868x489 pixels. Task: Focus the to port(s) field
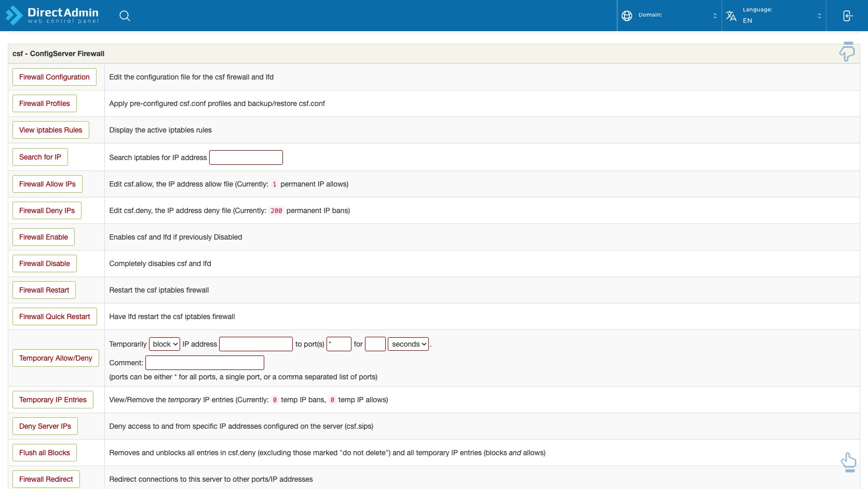[x=339, y=344]
